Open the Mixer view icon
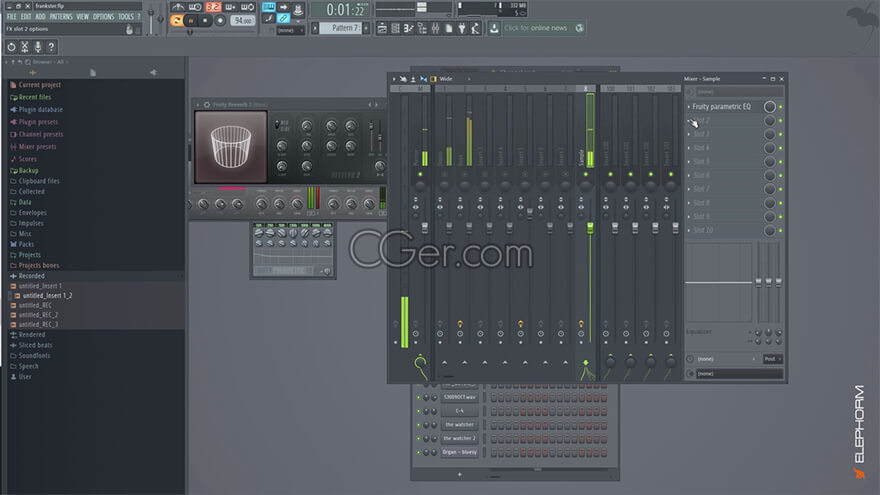 coord(436,28)
